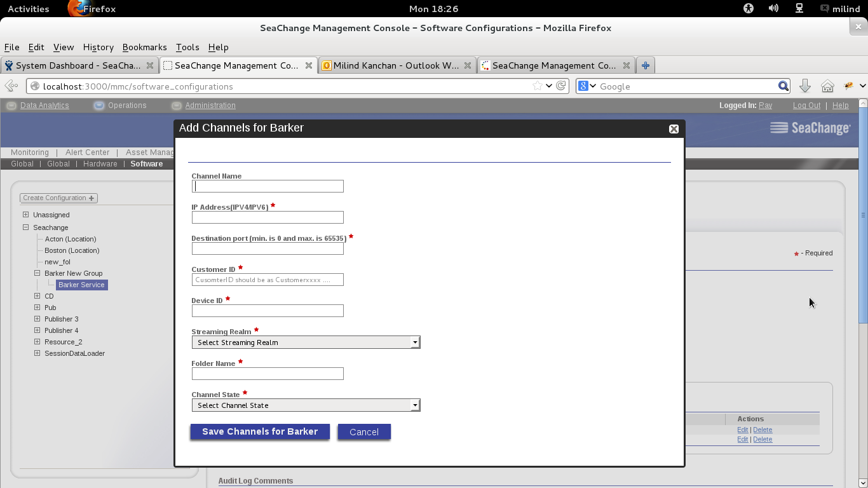This screenshot has height=488, width=868.
Task: Click the bookmark star icon in the address bar
Action: pos(538,86)
